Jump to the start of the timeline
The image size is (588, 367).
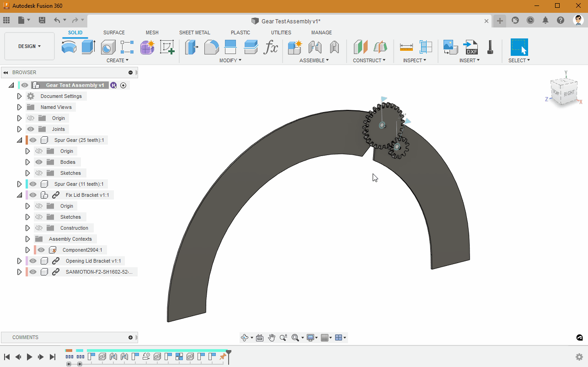coord(7,357)
